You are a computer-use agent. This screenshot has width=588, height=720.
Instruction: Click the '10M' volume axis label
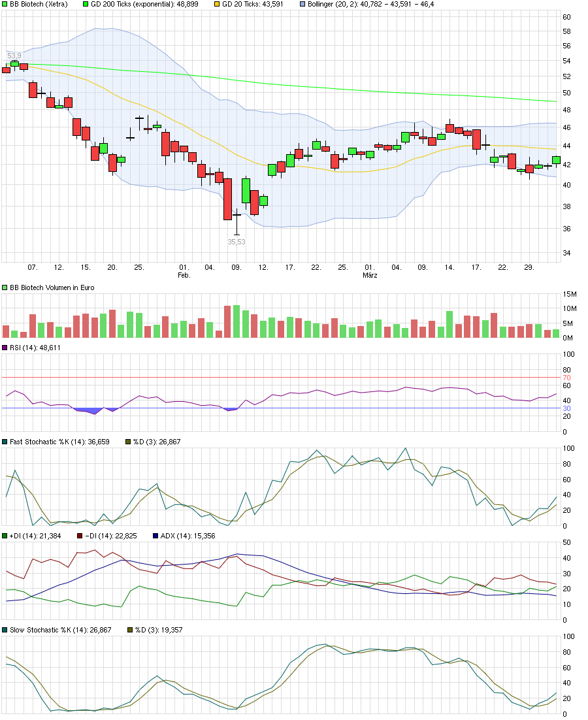[x=570, y=309]
